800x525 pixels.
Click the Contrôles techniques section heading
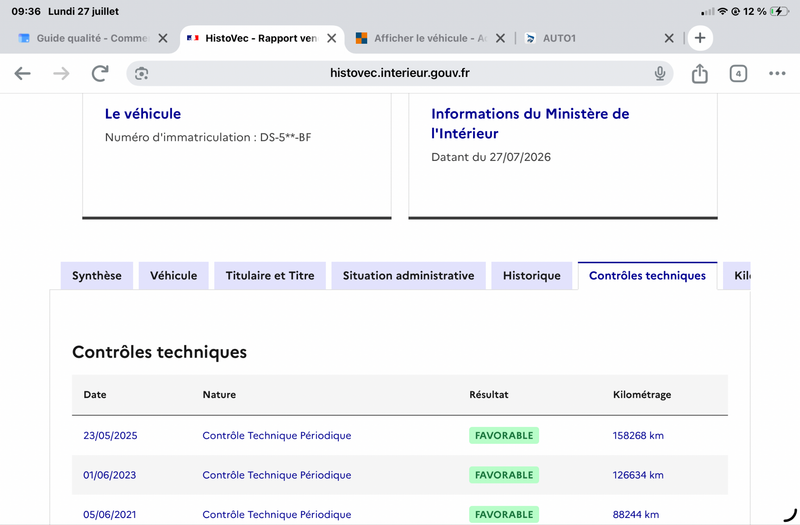(159, 352)
